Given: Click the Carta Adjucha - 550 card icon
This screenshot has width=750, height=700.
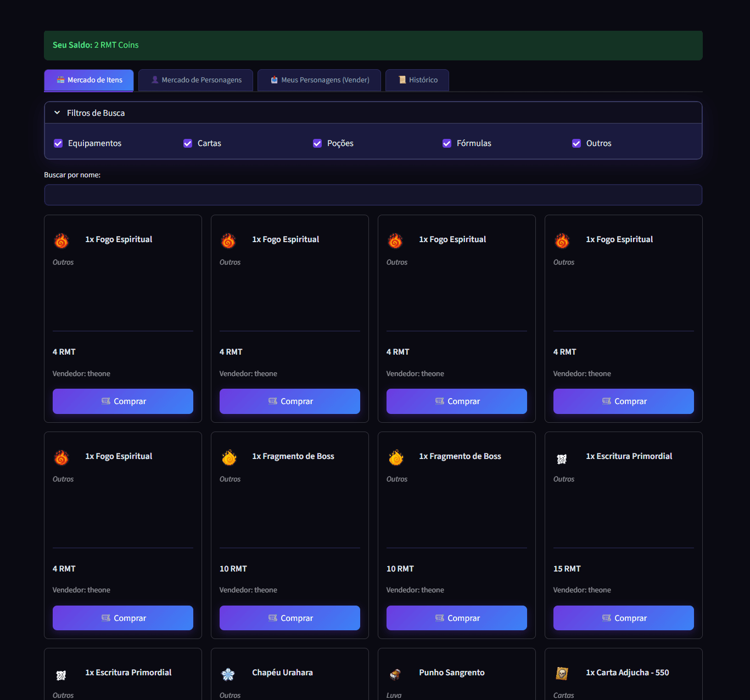Looking at the screenshot, I should [562, 674].
